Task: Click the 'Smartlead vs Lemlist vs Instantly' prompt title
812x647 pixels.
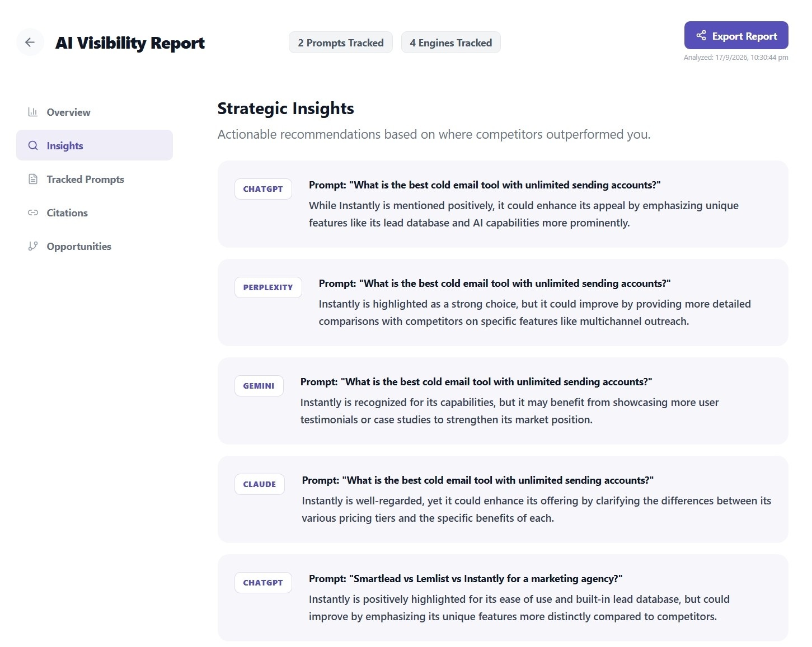Action: pos(466,579)
